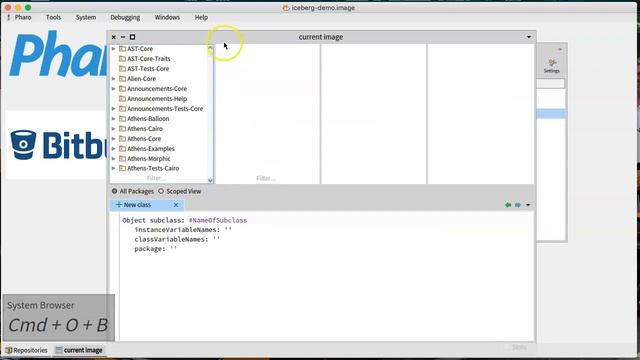Select the Announcements-Help package
Image resolution: width=640 pixels, height=360 pixels.
[157, 98]
